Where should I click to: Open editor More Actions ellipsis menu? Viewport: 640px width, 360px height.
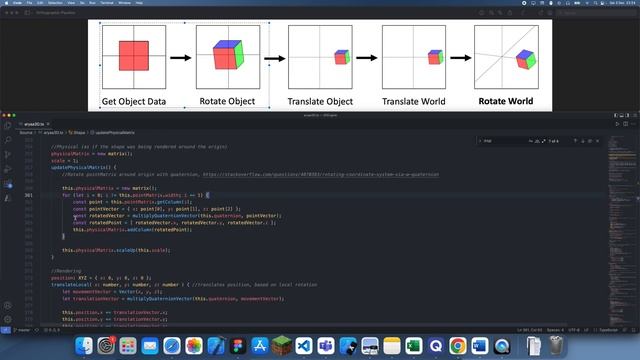click(x=633, y=124)
